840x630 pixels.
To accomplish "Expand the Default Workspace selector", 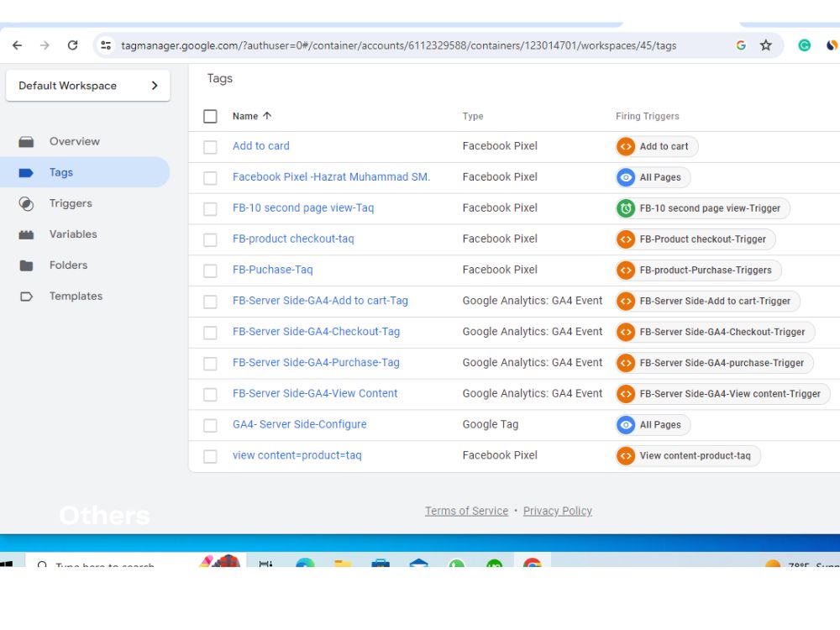I will (88, 86).
